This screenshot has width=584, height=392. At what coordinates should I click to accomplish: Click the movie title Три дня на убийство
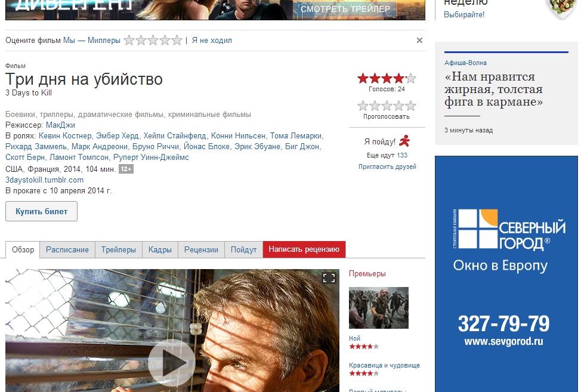point(84,79)
